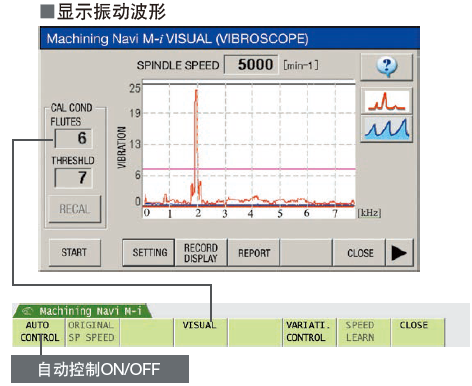Click the RECAL button
This screenshot has height=386, width=472.
tap(75, 209)
